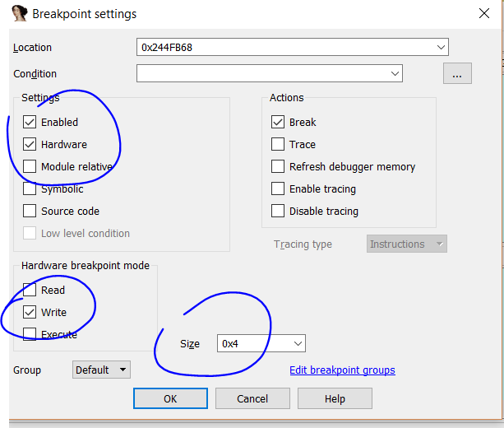Check Refresh debugger memory
The width and height of the screenshot is (504, 428).
pos(279,167)
